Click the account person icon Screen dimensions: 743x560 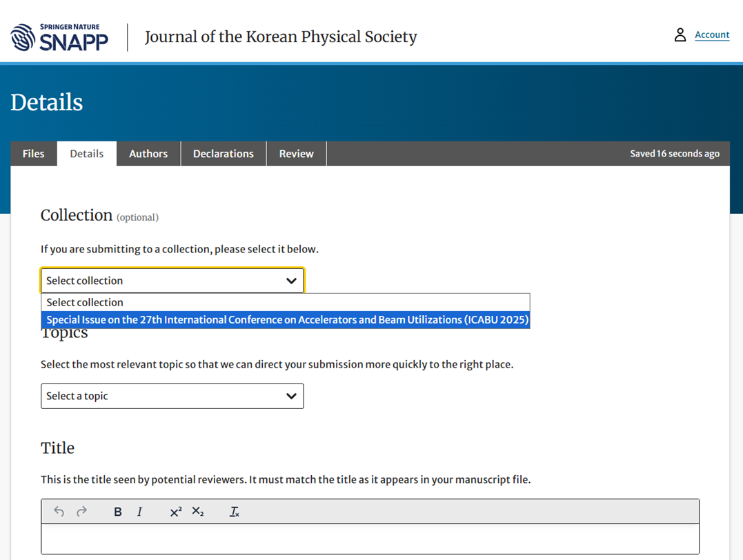click(x=680, y=35)
